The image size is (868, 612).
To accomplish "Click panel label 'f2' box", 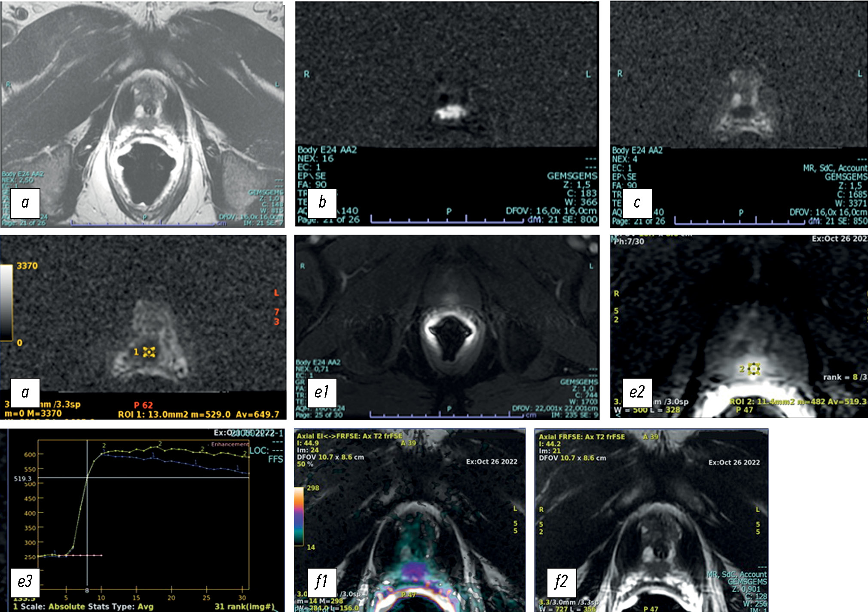I will pos(561,582).
